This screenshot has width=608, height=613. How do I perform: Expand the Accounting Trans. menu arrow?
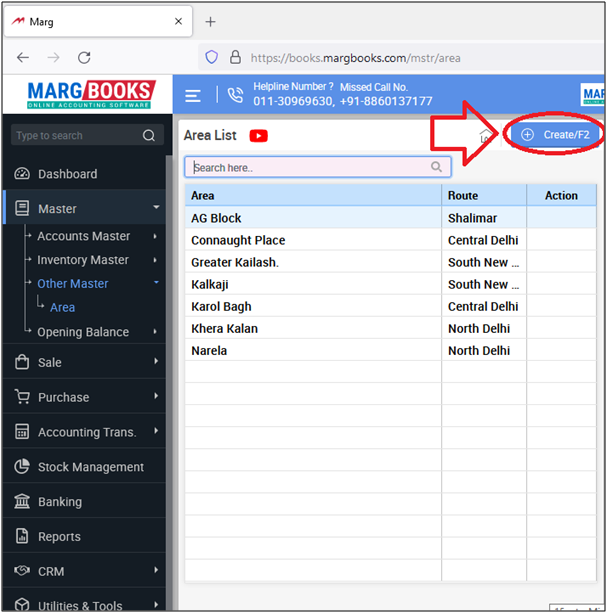click(156, 430)
